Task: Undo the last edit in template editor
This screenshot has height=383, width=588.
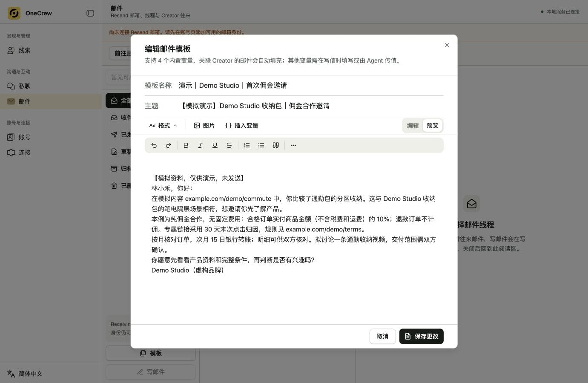Action: (x=154, y=145)
